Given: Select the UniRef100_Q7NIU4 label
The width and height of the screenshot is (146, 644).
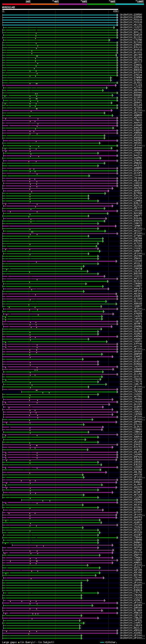Looking at the screenshot, I should click(131, 75).
